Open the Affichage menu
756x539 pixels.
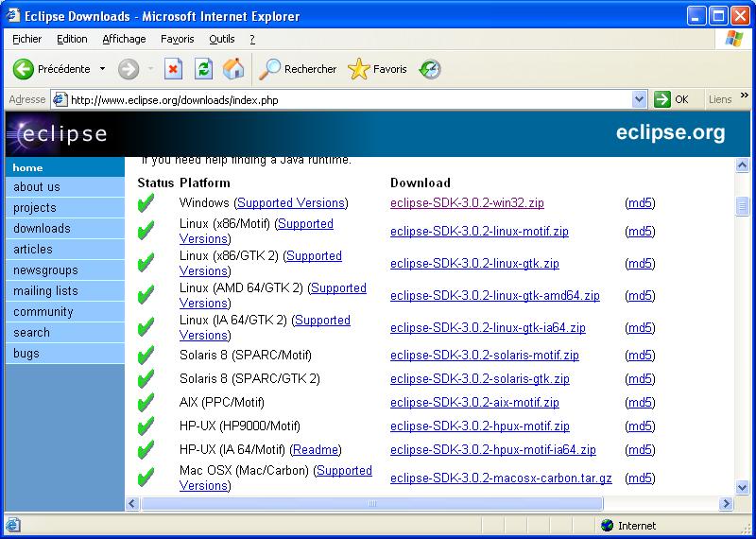[x=124, y=39]
